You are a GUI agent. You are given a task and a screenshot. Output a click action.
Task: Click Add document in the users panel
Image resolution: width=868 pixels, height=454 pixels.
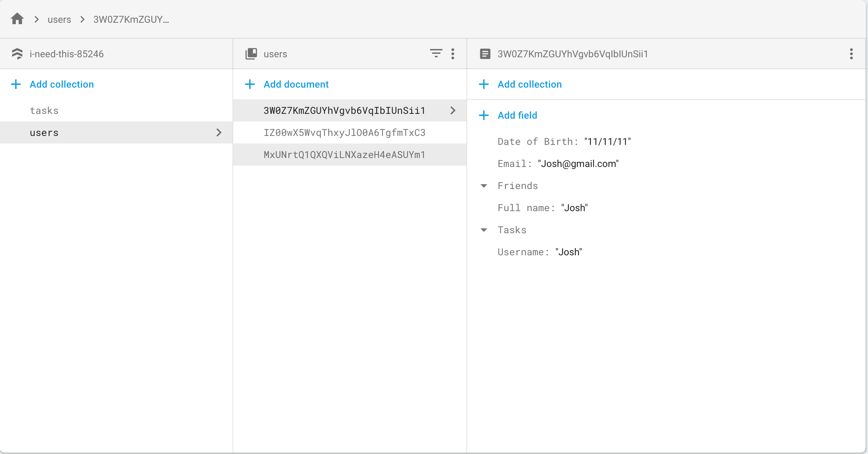pos(296,84)
